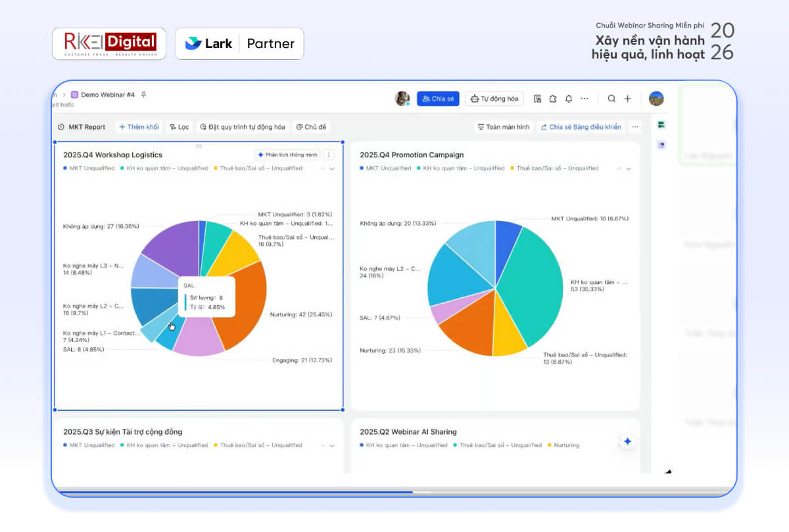
Task: Expand legend down arrow in Sự kiện Tài trợ
Action: pyautogui.click(x=332, y=446)
